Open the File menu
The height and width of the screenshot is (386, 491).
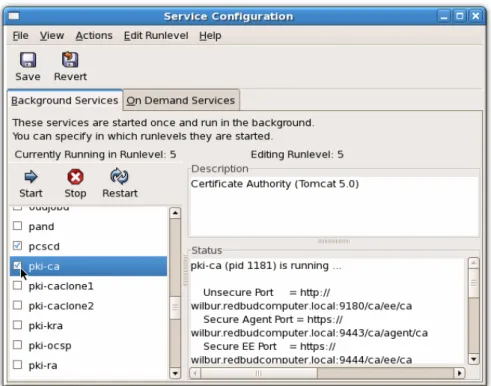click(20, 36)
